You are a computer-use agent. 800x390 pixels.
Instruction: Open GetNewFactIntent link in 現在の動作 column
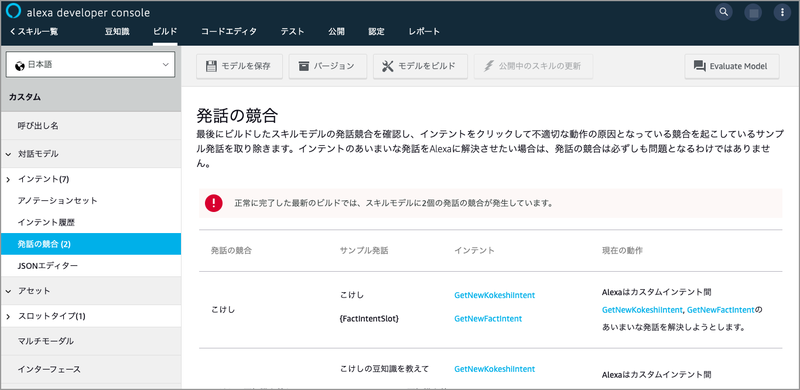(720, 310)
